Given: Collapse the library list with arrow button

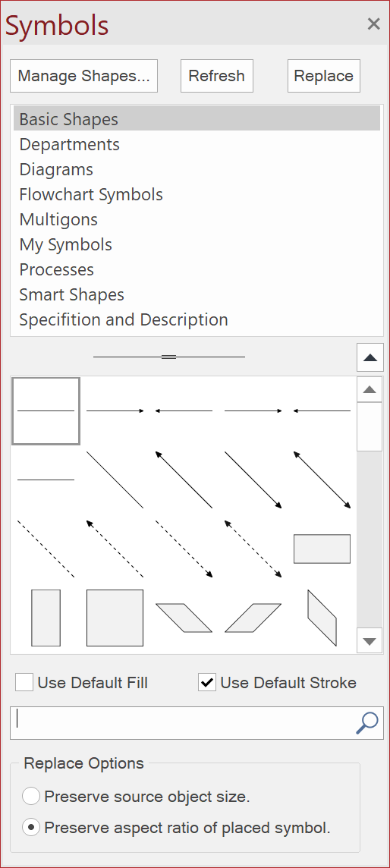Looking at the screenshot, I should pyautogui.click(x=370, y=357).
